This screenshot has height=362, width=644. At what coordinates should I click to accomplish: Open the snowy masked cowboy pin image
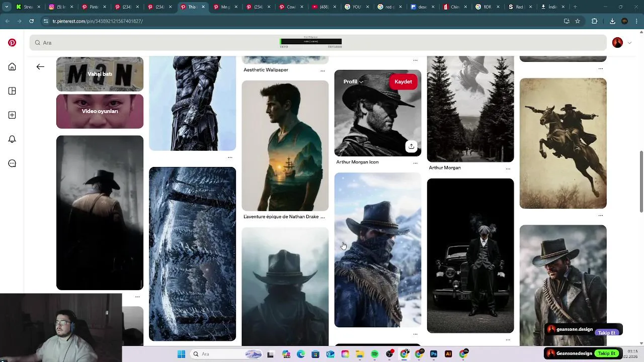tap(378, 250)
